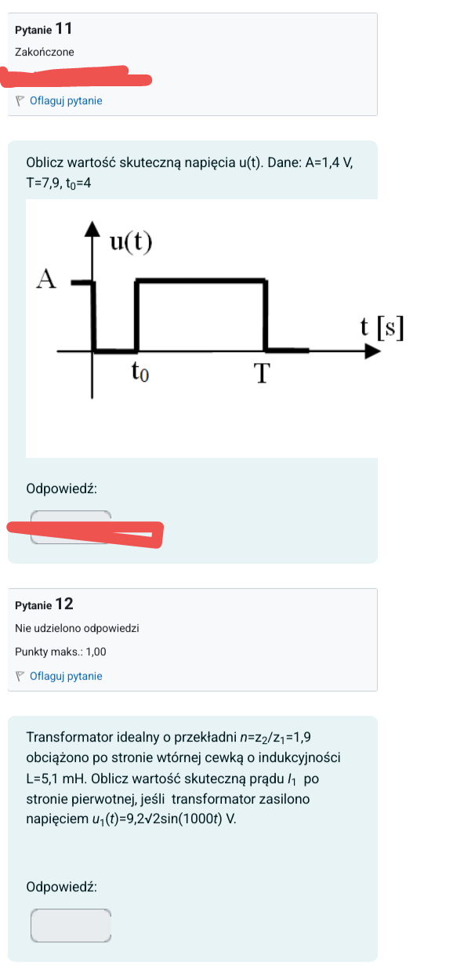Click the 'Oflaguj pytanie' link for question 11
This screenshot has width=453, height=980.
[x=66, y=100]
